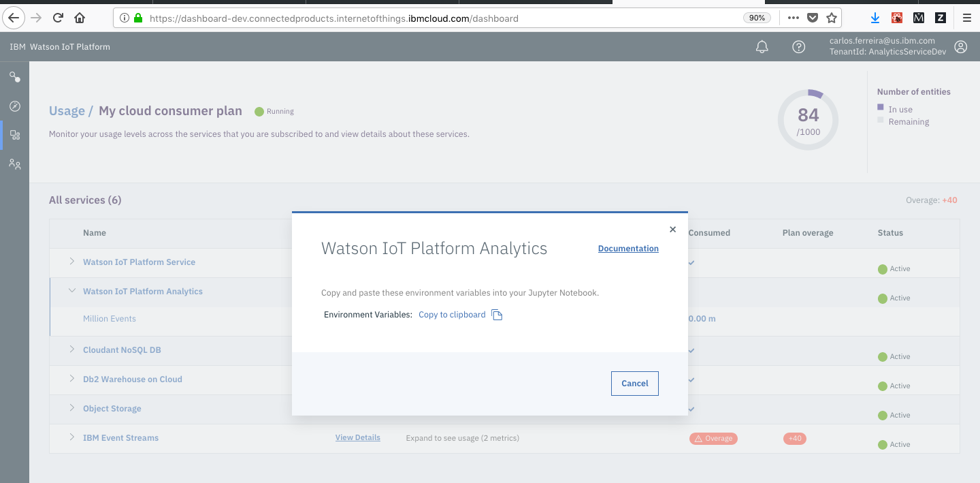
Task: Click the Watson IoT Platform Analytics row name
Action: [x=143, y=292]
